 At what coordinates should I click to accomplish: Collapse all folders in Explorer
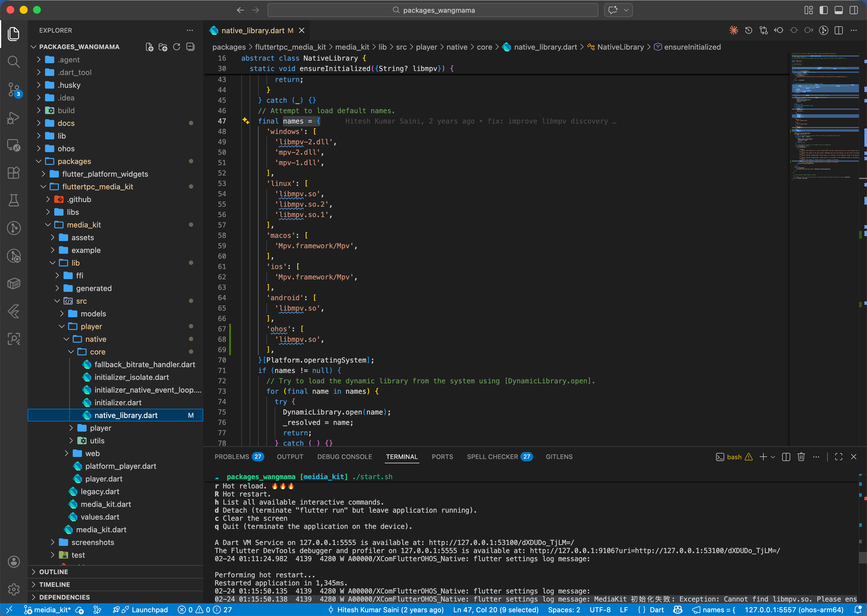click(x=190, y=47)
